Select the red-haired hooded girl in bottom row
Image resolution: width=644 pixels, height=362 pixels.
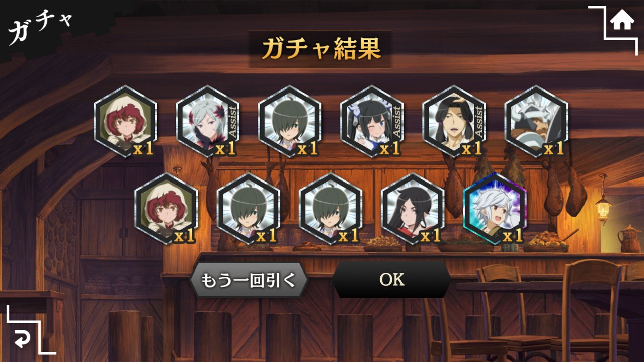tap(167, 209)
